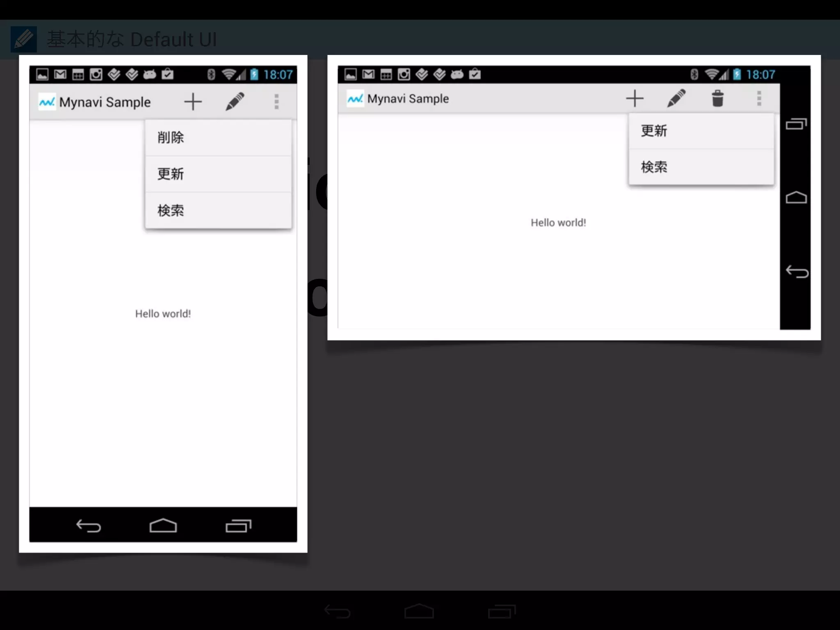Viewport: 840px width, 630px height.
Task: Tap Gmail notification icon in landscape status bar
Action: pos(368,74)
